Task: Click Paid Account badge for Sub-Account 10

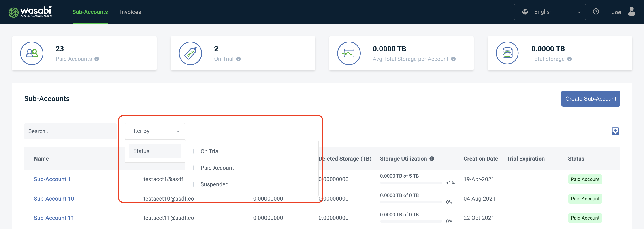Action: pyautogui.click(x=585, y=199)
